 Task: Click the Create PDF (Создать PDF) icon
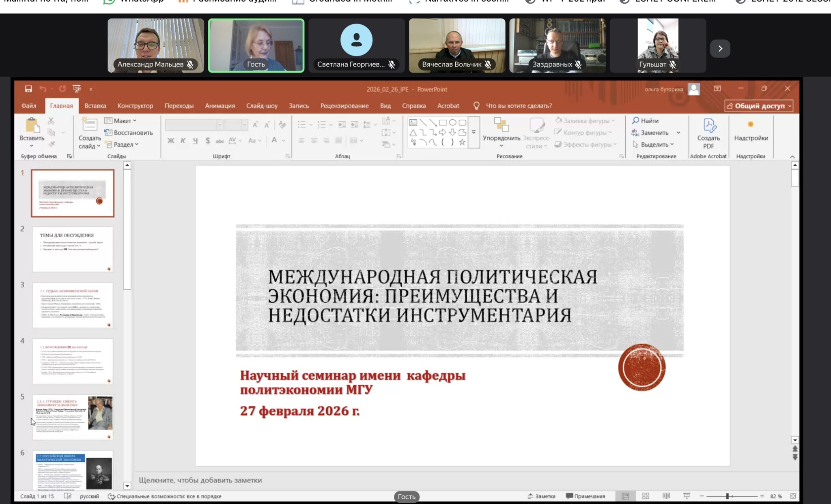pyautogui.click(x=708, y=126)
